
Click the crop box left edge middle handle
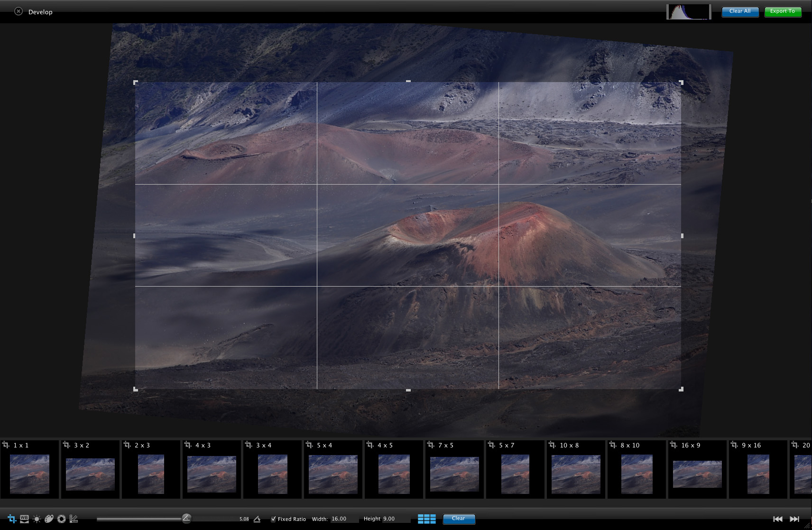click(134, 236)
